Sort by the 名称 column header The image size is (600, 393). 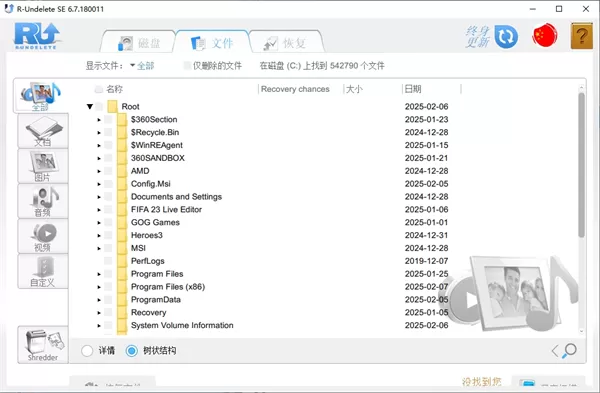point(114,89)
